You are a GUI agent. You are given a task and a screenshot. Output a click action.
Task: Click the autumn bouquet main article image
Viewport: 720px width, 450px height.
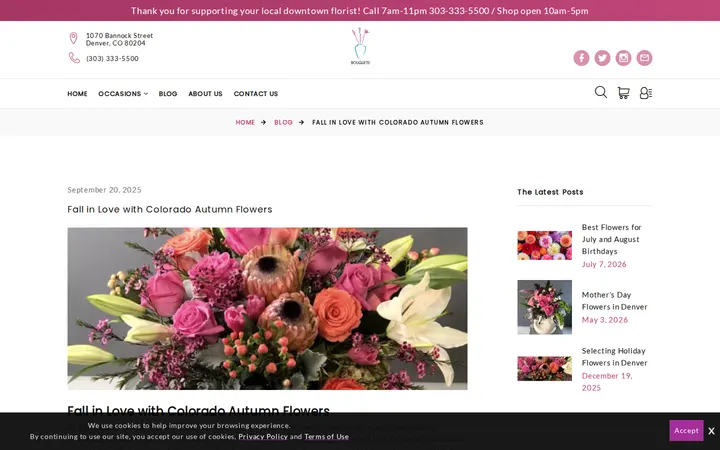pos(267,309)
